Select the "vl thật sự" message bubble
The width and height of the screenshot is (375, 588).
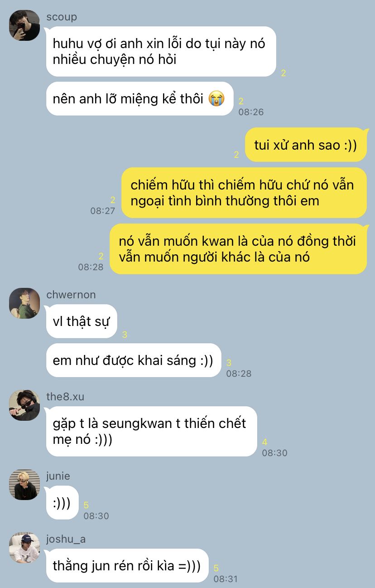tap(82, 321)
